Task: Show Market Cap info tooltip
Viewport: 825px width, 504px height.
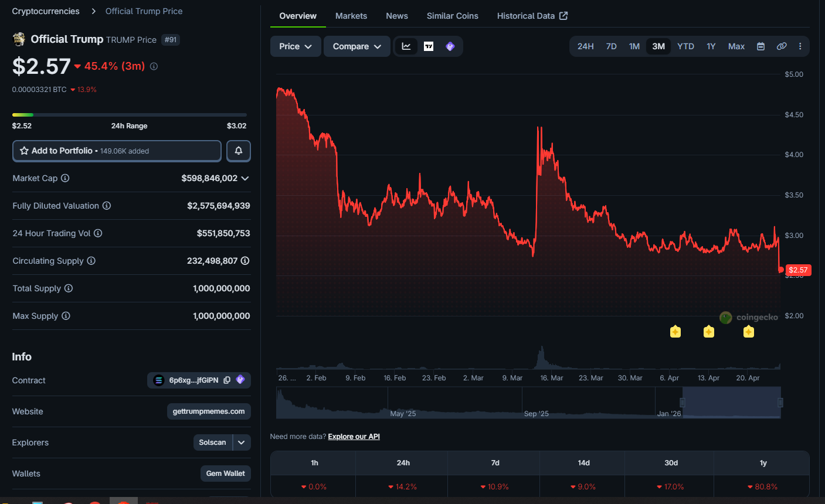Action: [x=65, y=178]
